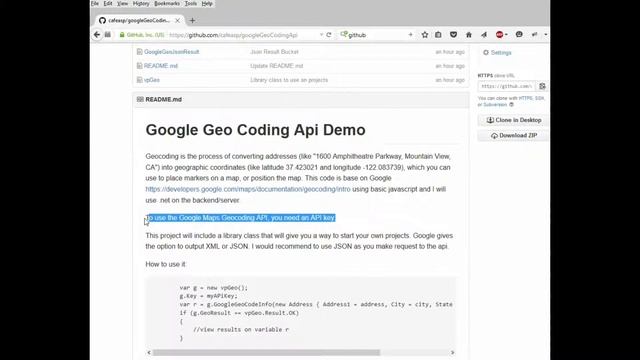Click the HTTPS clone option link
The height and width of the screenshot is (360, 640).
click(526, 98)
